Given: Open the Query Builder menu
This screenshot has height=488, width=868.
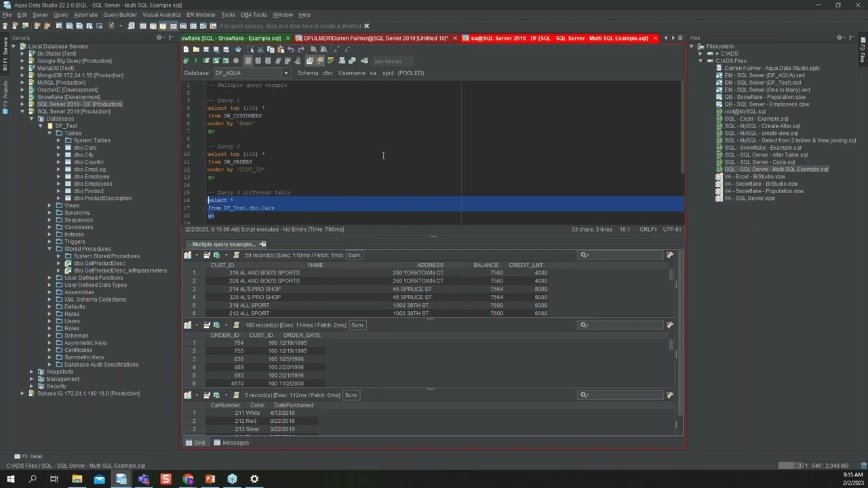Looking at the screenshot, I should [120, 14].
